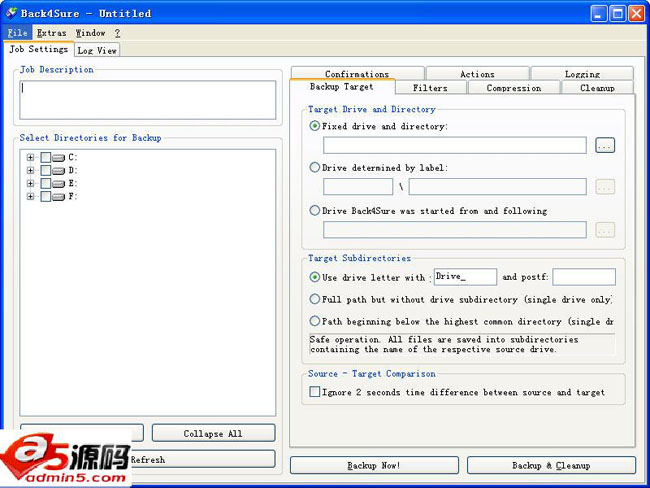Click the drive label input field
Image resolution: width=650 pixels, height=488 pixels.
point(358,187)
